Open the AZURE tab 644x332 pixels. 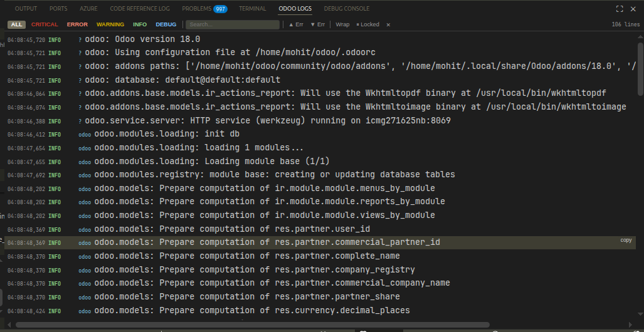88,9
